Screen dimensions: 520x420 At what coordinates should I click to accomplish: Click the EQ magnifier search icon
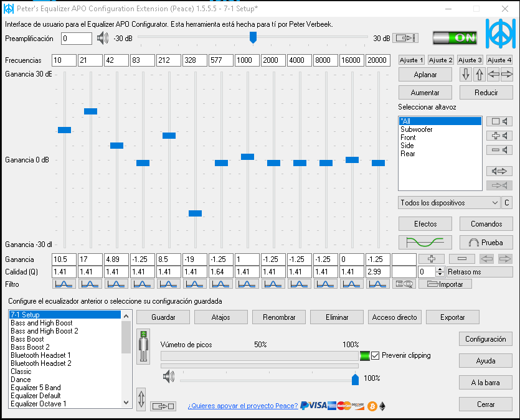tap(404, 284)
